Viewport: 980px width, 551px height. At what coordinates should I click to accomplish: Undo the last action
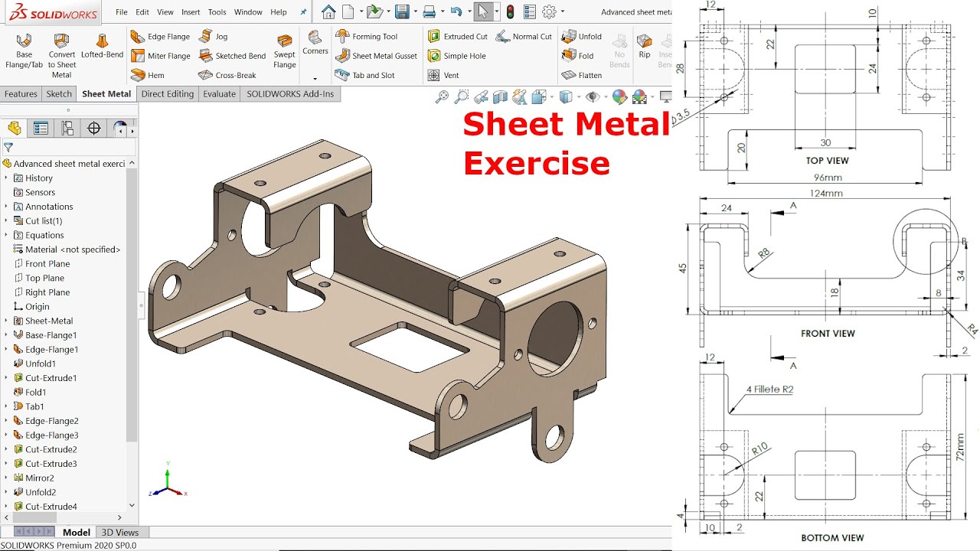[456, 11]
